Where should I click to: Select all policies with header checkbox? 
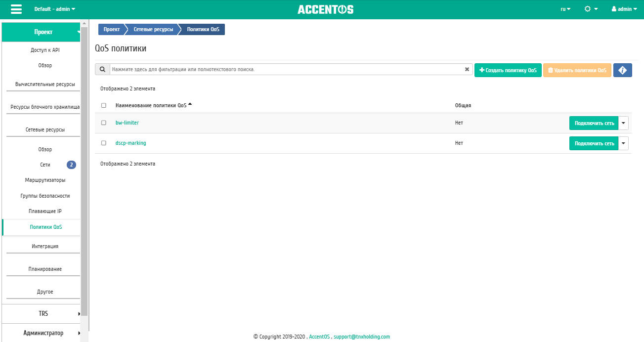point(104,105)
